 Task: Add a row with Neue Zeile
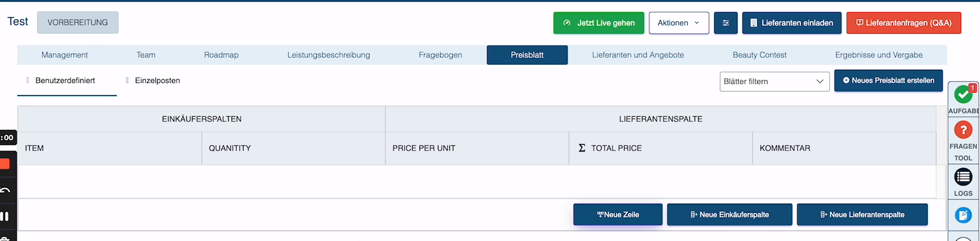point(618,215)
